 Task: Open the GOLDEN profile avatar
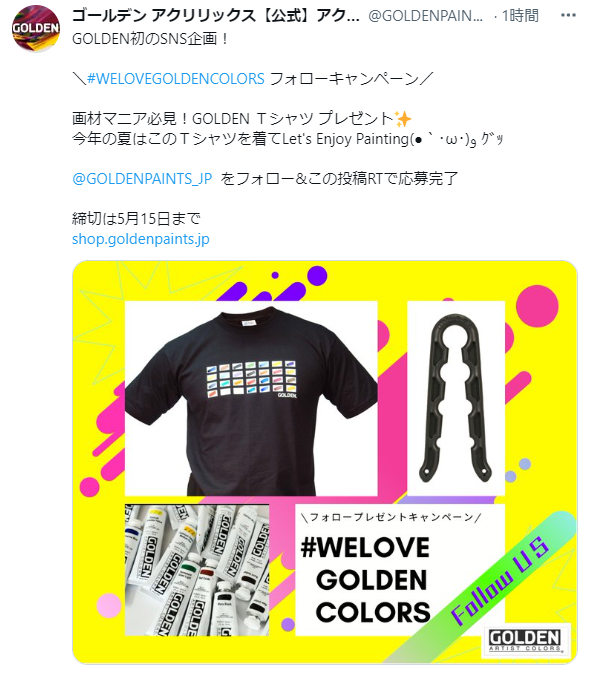[35, 28]
